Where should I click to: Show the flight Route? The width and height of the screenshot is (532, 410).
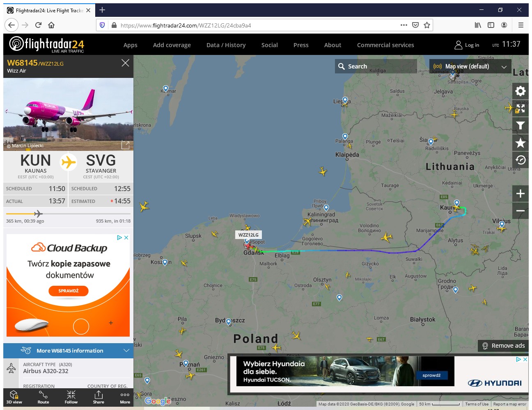43,397
